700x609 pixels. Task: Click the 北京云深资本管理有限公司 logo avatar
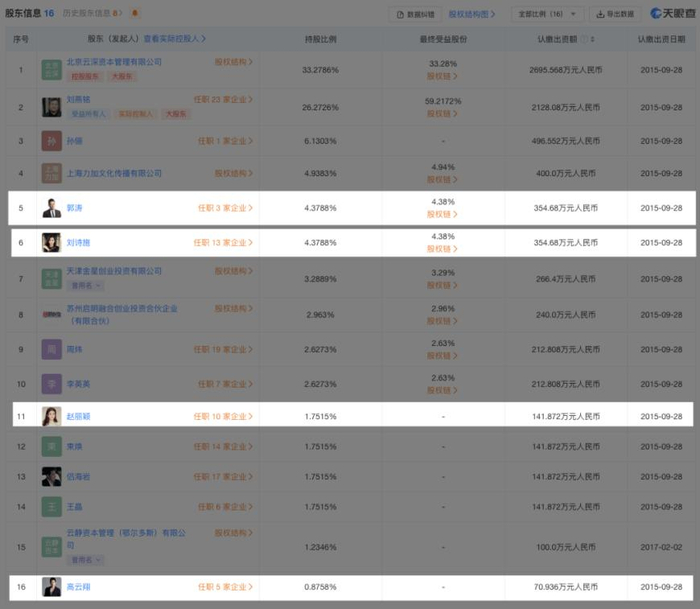point(51,70)
